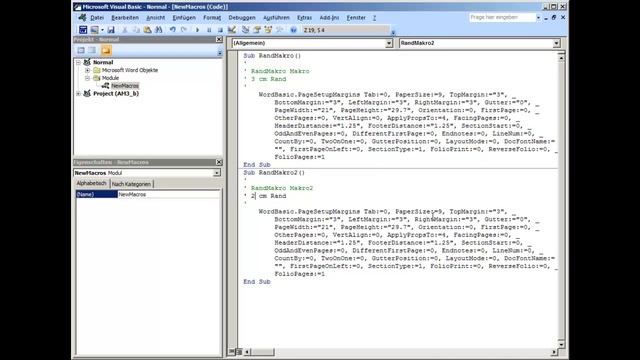
Task: Open the Format menu
Action: [212, 18]
